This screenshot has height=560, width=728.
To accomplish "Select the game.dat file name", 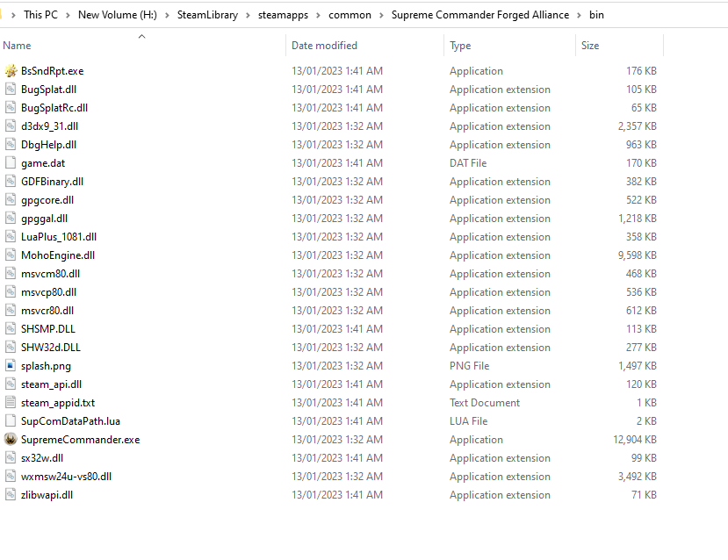I will pos(43,163).
